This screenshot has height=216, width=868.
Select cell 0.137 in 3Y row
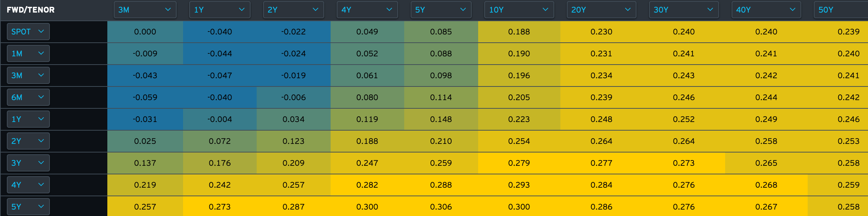(x=145, y=163)
